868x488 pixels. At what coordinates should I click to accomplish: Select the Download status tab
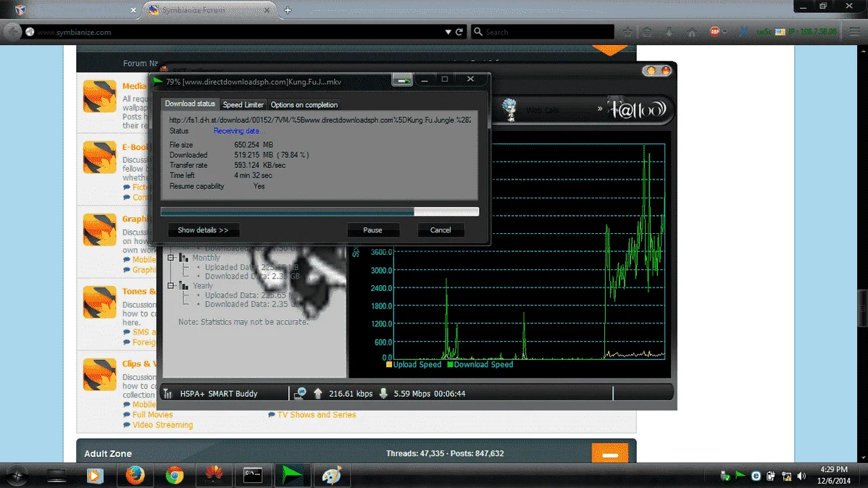190,104
